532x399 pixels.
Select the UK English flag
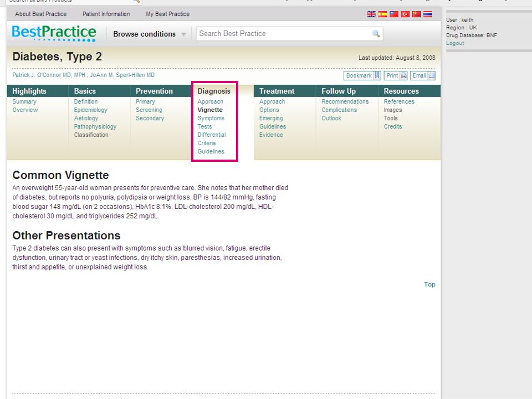tap(371, 14)
